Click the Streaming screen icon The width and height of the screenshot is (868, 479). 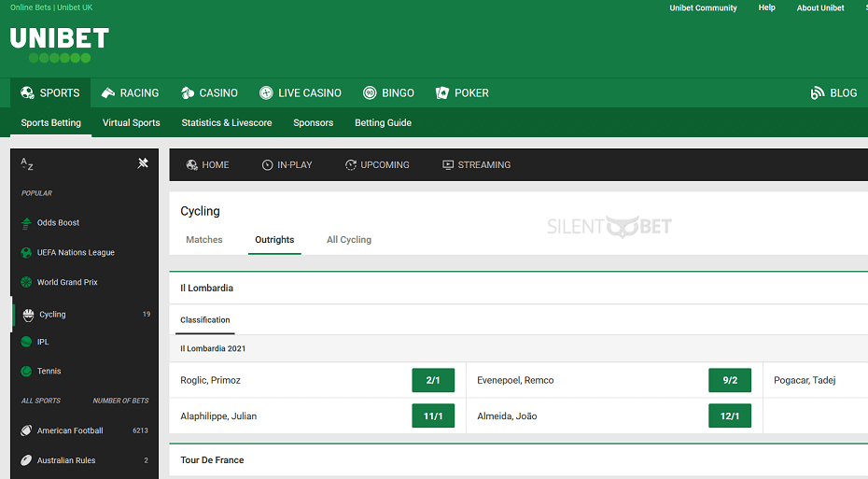[448, 165]
